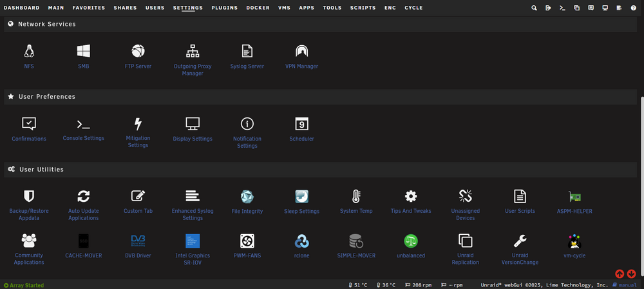The width and height of the screenshot is (644, 289).
Task: Click the feedback speech-bubble icon
Action: tap(591, 8)
